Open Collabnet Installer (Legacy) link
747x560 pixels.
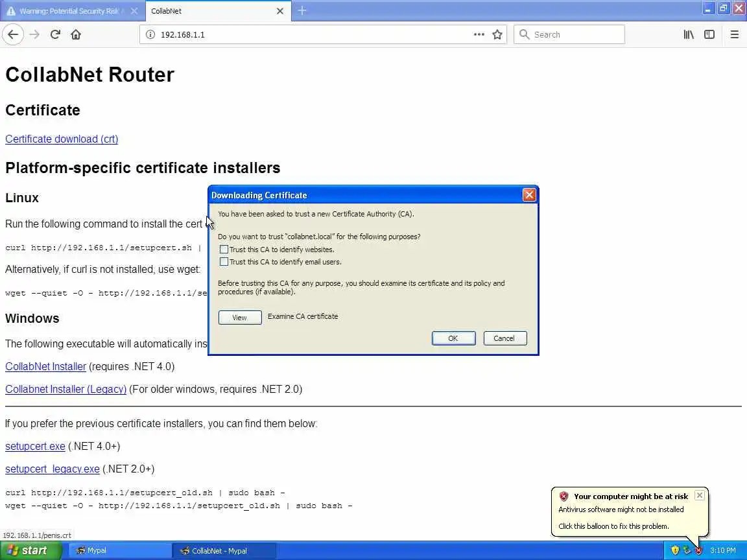65,389
